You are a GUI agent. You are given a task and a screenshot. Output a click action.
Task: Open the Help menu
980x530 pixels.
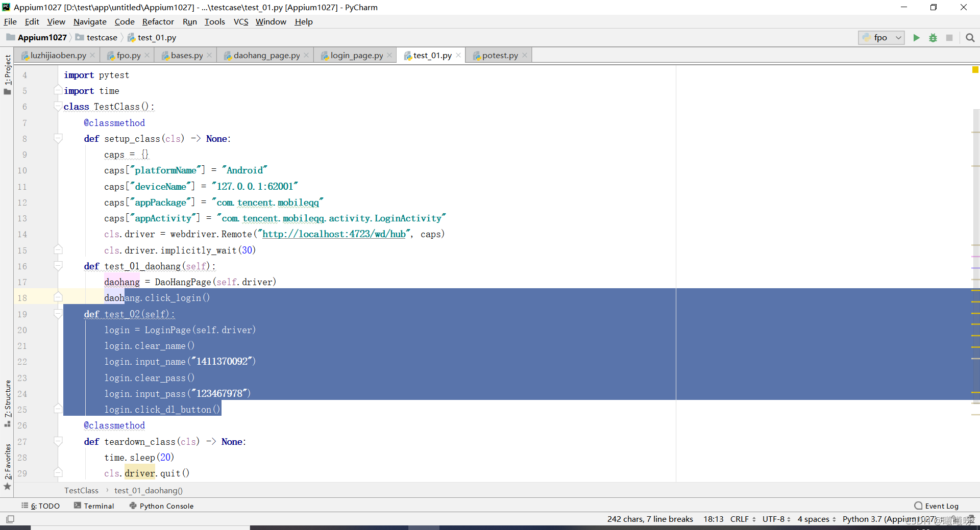tap(304, 21)
